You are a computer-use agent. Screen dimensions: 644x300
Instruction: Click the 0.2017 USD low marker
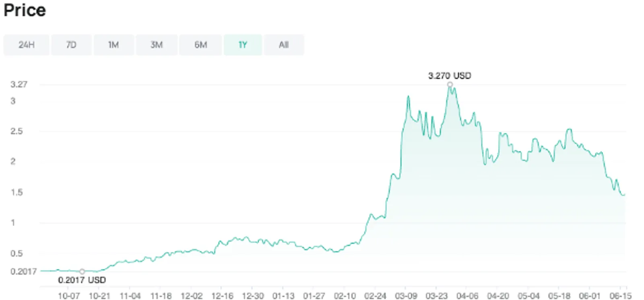[x=82, y=271]
